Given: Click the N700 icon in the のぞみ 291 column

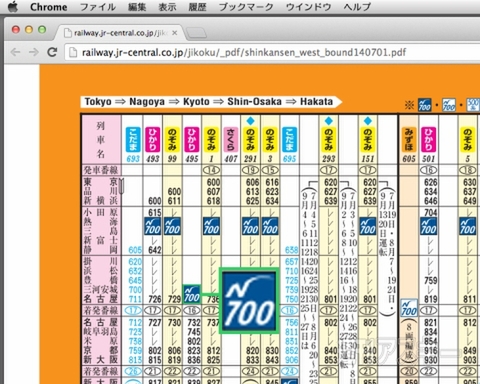Looking at the screenshot, I should 250,226.
